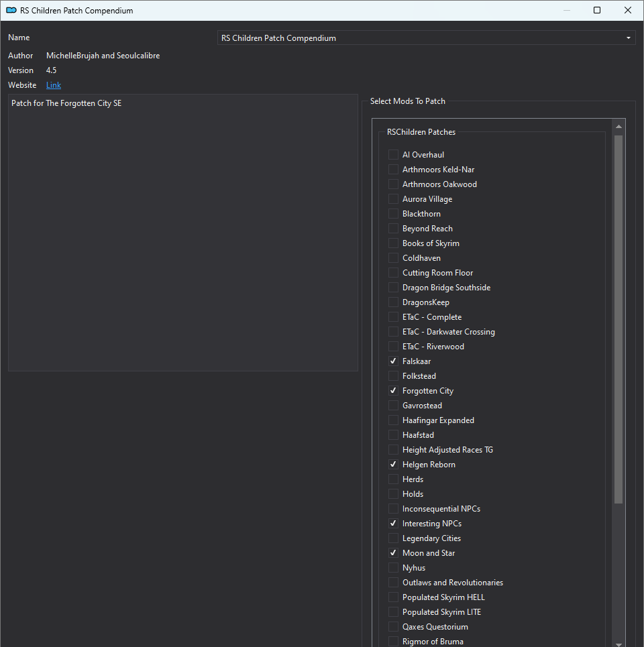
Task: Minimize the installer window
Action: 567,10
